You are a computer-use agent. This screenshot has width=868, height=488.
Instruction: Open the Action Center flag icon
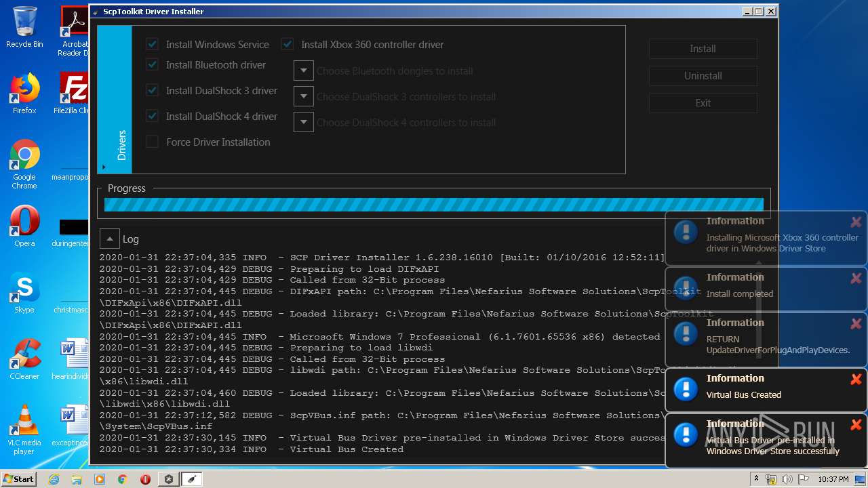[x=802, y=479]
